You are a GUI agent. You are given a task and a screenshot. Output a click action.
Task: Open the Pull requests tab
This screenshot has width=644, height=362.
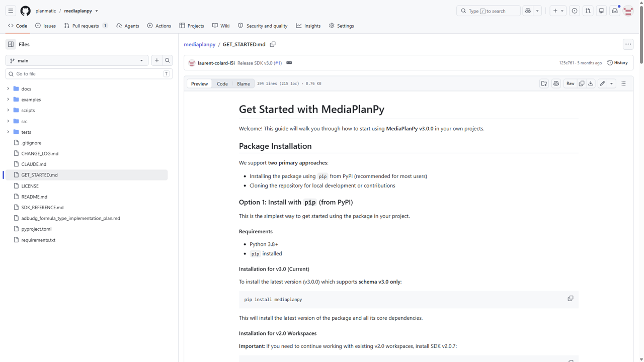coord(86,26)
